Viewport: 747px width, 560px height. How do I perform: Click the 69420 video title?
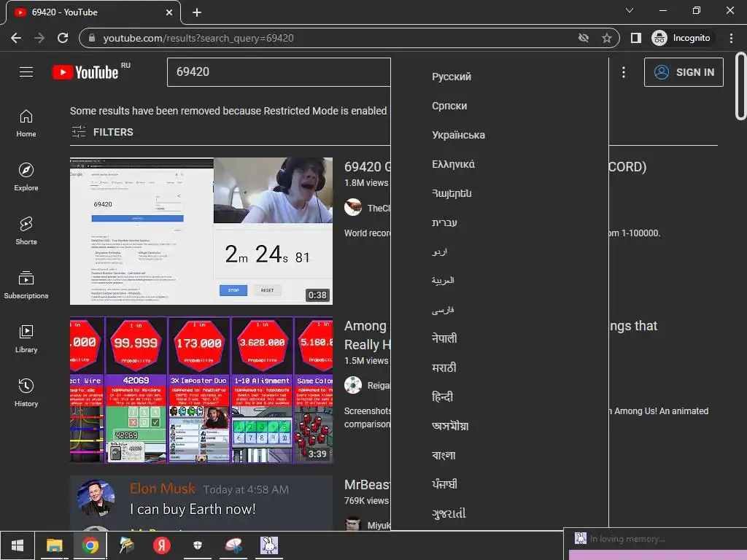[x=368, y=167]
